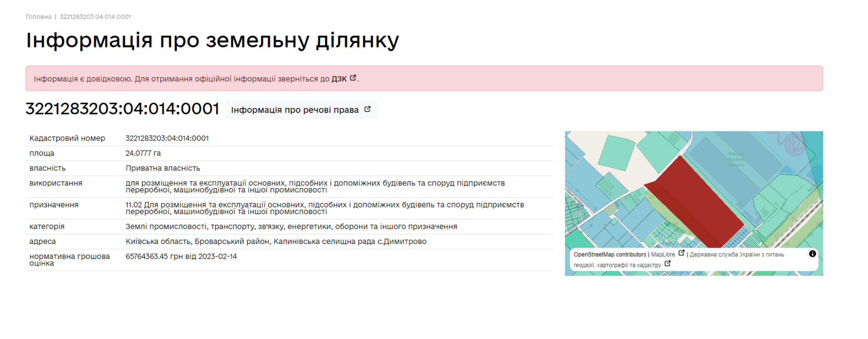Open the ДЗК link in the notice
Screen dimensions: 868x339
(x=339, y=79)
